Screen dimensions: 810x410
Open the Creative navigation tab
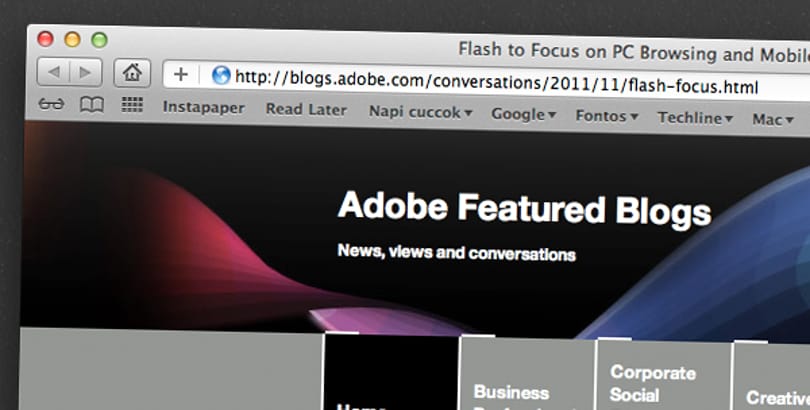tap(772, 376)
